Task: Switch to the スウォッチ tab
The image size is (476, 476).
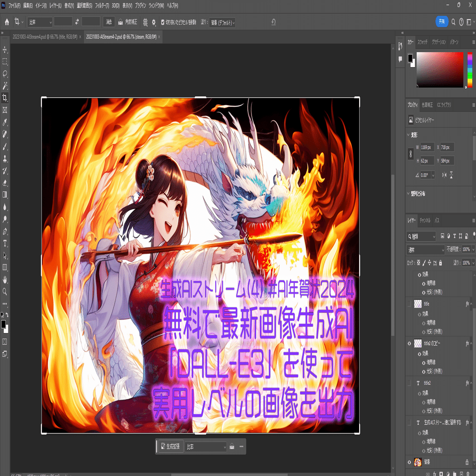Action: 422,42
